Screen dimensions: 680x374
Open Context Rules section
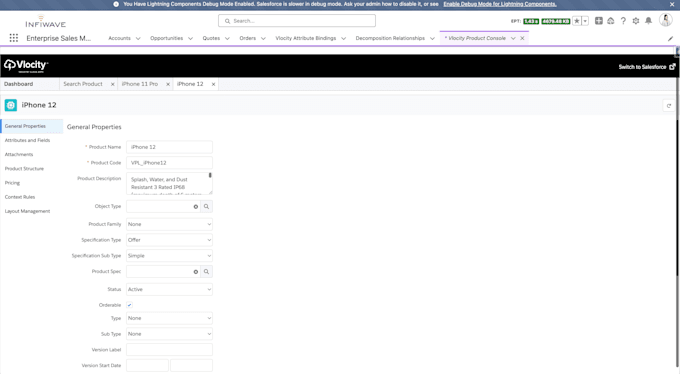click(20, 197)
